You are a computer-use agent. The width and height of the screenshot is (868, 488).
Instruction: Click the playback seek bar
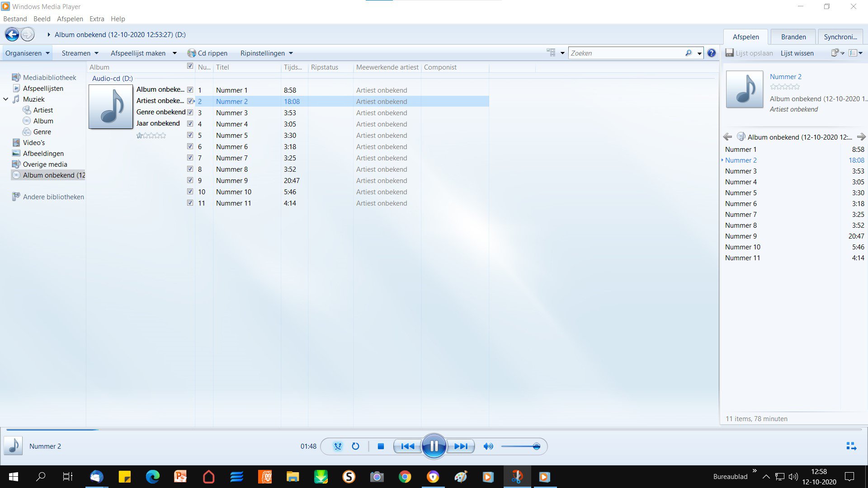point(434,429)
